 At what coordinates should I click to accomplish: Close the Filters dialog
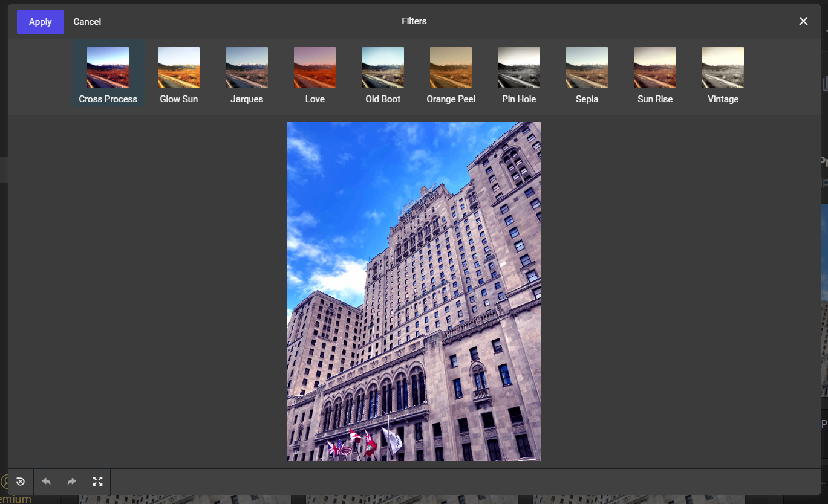pyautogui.click(x=803, y=21)
